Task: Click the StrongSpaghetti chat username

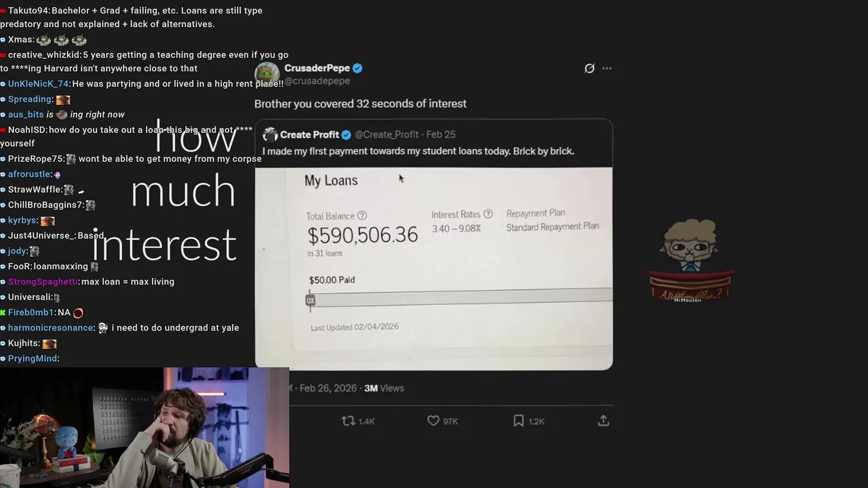Action: click(x=43, y=282)
